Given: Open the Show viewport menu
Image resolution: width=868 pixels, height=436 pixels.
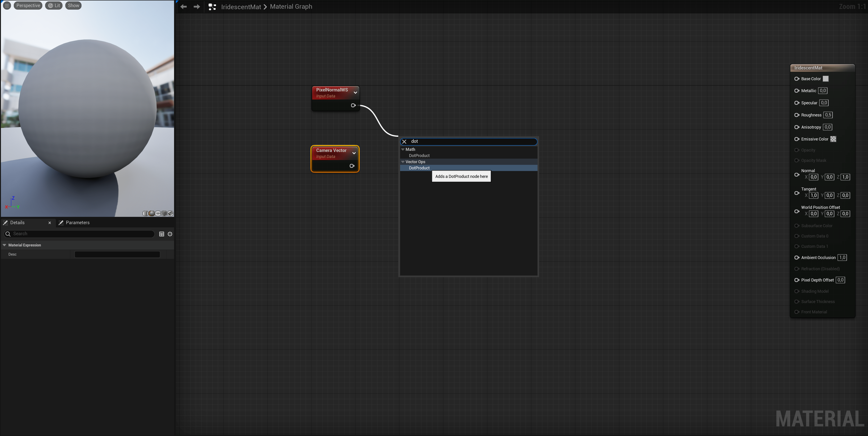Looking at the screenshot, I should (x=74, y=6).
